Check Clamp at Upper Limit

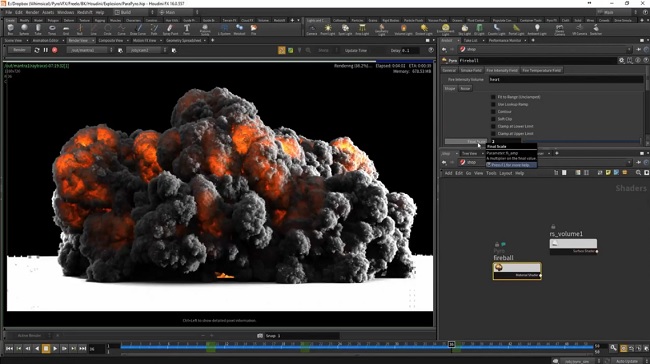[493, 133]
